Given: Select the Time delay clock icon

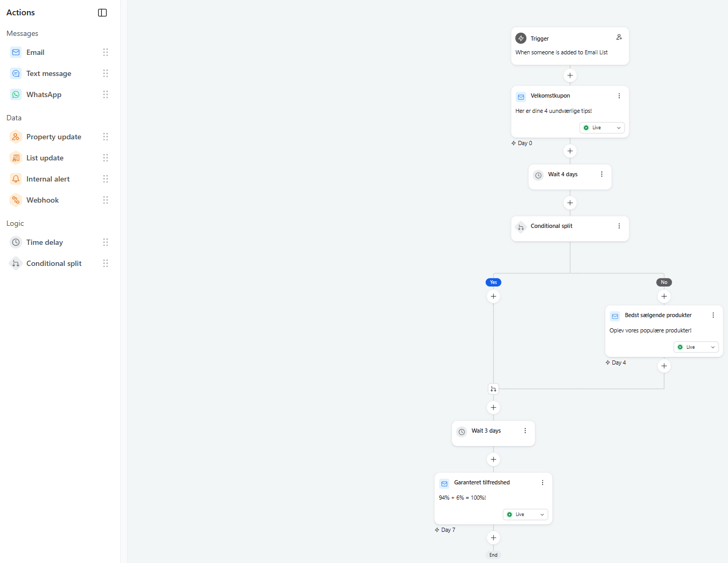Looking at the screenshot, I should click(x=16, y=242).
